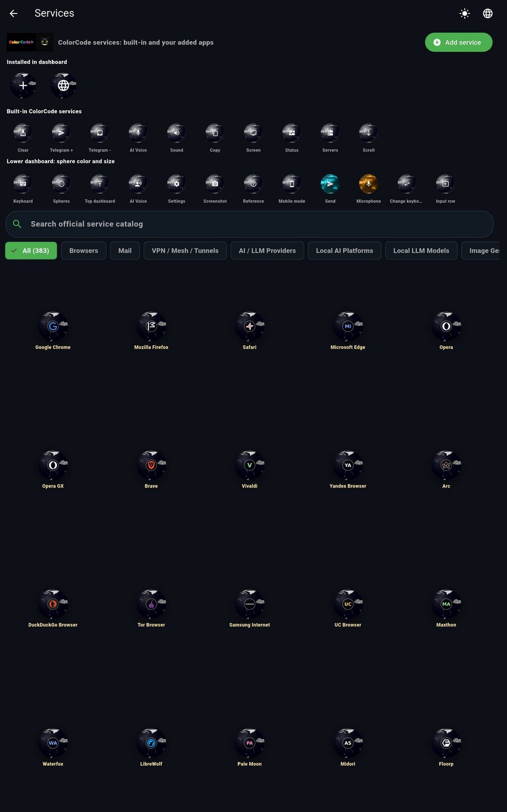
Task: Select the Telegram + service icon
Action: [x=61, y=133]
